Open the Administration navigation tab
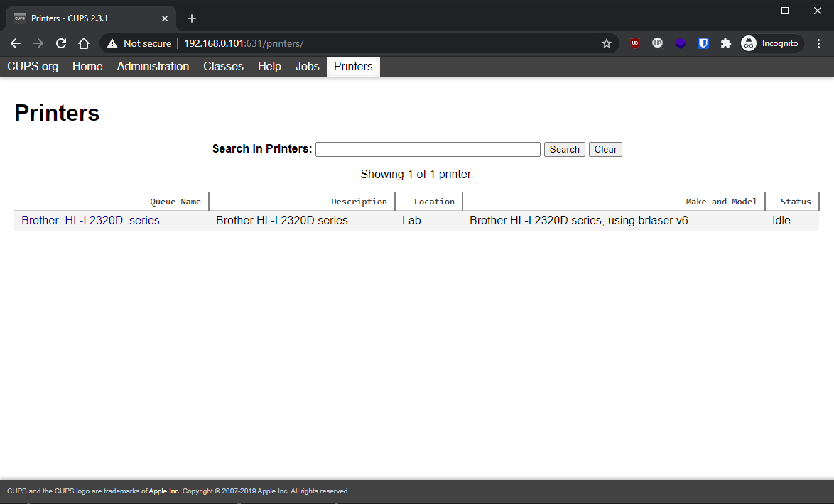 [153, 67]
